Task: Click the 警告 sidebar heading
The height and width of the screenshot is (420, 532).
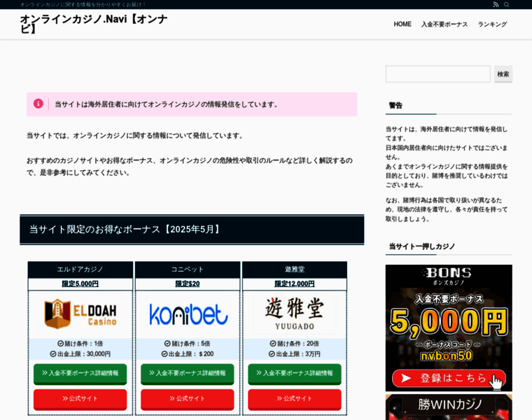Action: click(x=395, y=106)
